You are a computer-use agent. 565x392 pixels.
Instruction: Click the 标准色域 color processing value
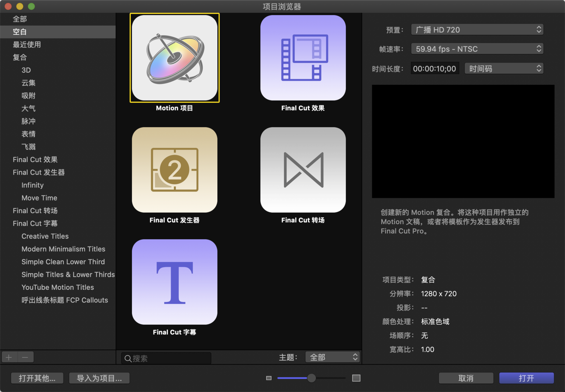point(435,322)
